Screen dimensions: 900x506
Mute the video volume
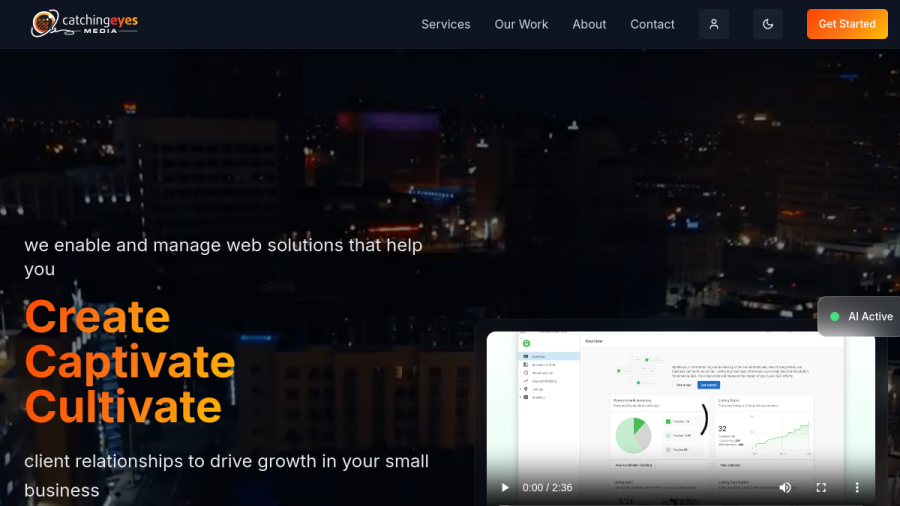[785, 488]
